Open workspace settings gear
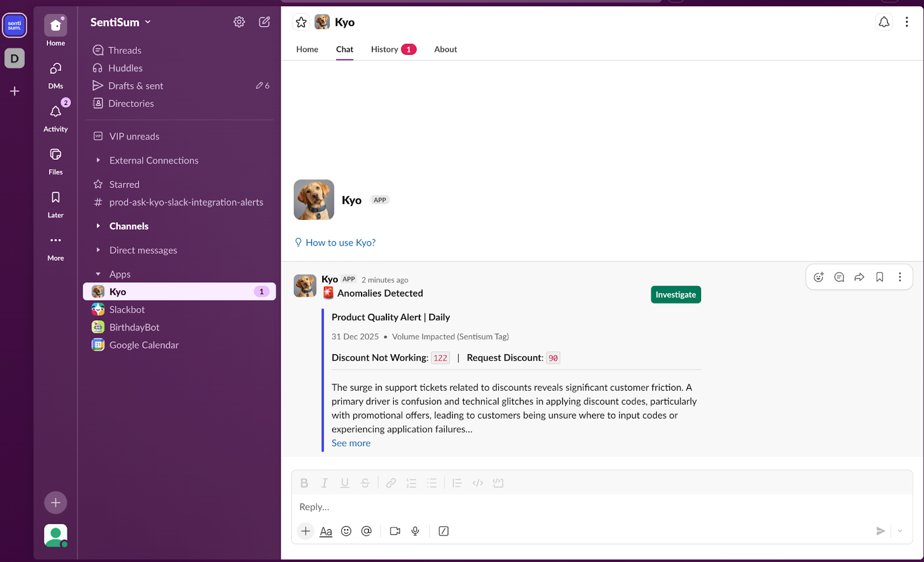This screenshot has height=562, width=924. click(x=239, y=22)
